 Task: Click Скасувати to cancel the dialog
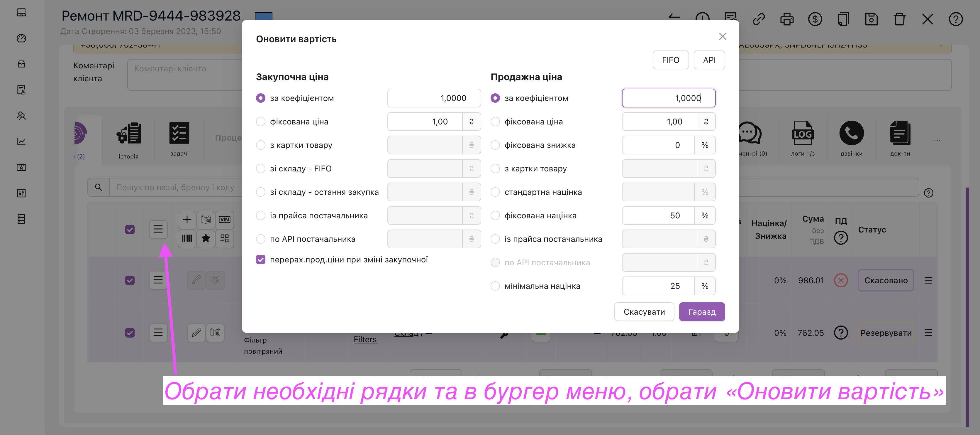click(x=644, y=312)
